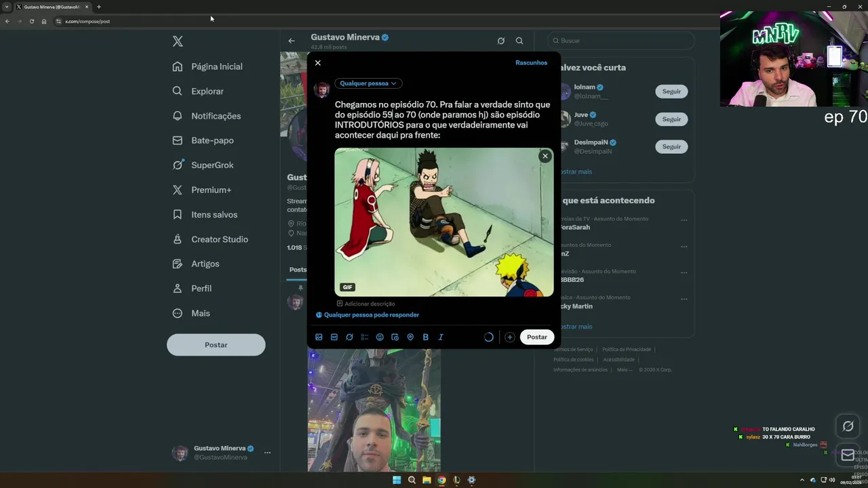This screenshot has width=868, height=488.
Task: Click the Buscar search field
Action: pyautogui.click(x=621, y=41)
